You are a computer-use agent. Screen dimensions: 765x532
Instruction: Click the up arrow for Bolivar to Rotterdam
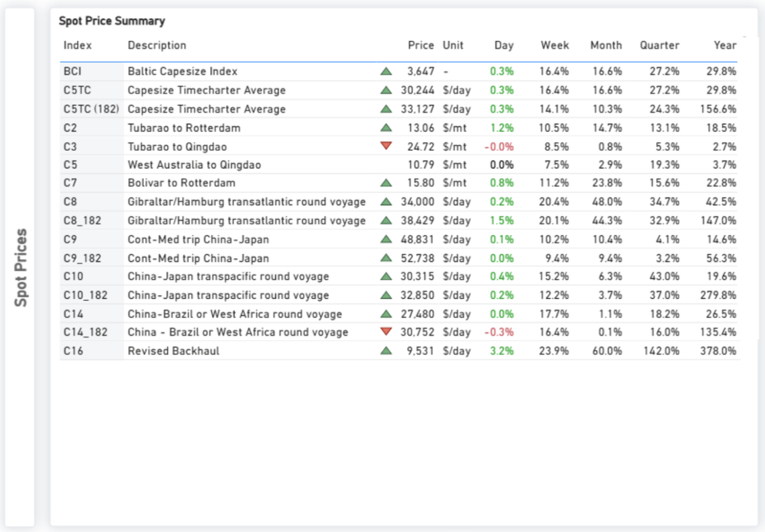tap(386, 183)
